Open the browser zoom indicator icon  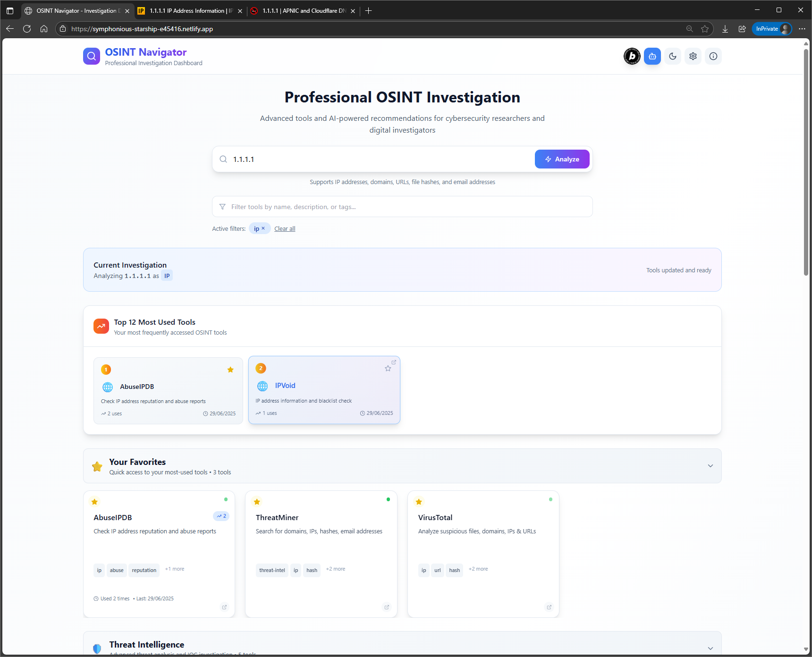(690, 29)
